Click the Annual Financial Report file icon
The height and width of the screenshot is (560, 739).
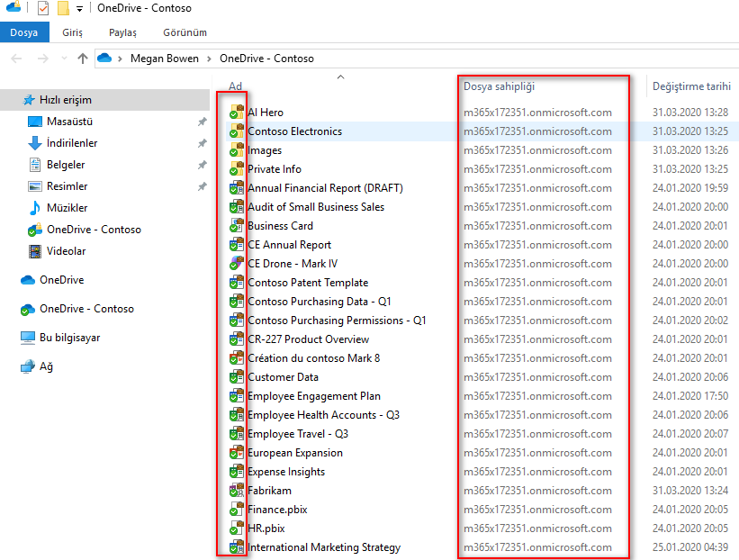pyautogui.click(x=237, y=187)
